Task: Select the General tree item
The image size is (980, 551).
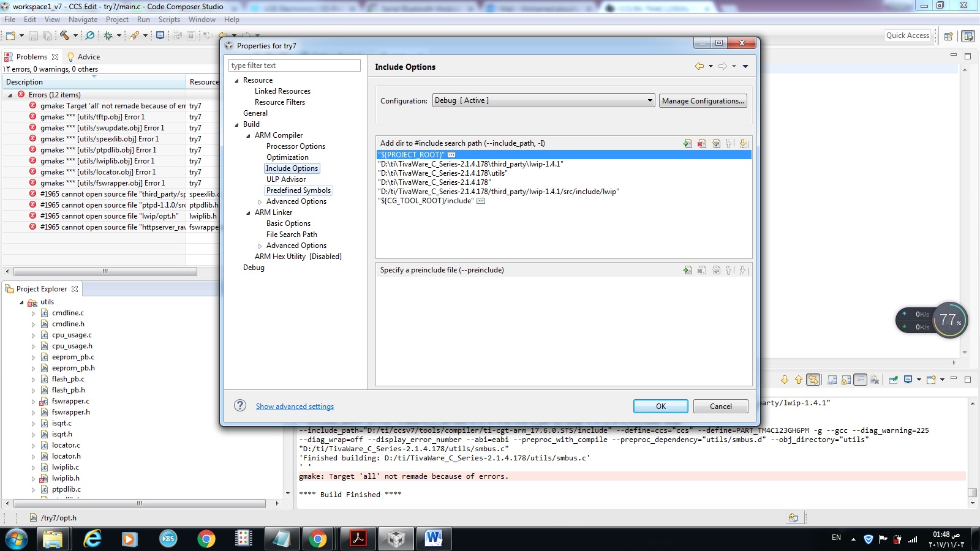Action: (x=255, y=113)
